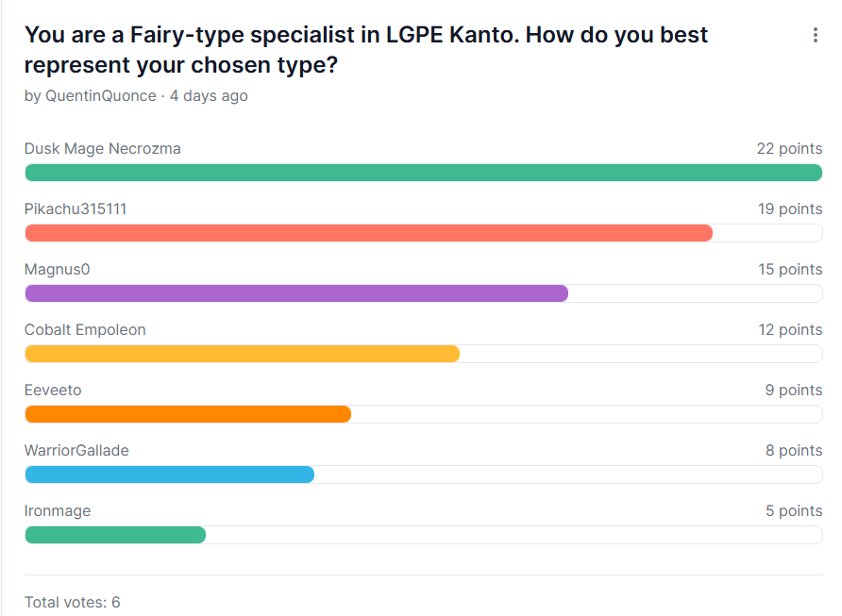Click the Total votes: 6 text
842x616 pixels.
pyautogui.click(x=72, y=602)
